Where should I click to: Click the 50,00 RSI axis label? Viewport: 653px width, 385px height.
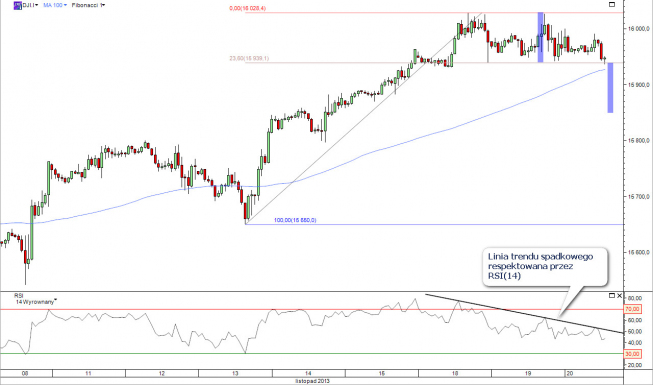coord(634,332)
